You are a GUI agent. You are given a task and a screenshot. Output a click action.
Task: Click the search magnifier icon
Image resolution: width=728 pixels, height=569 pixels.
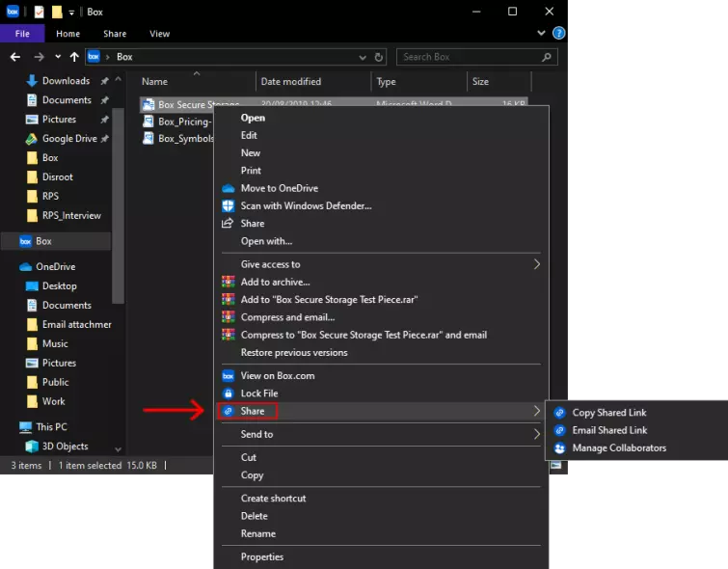547,57
